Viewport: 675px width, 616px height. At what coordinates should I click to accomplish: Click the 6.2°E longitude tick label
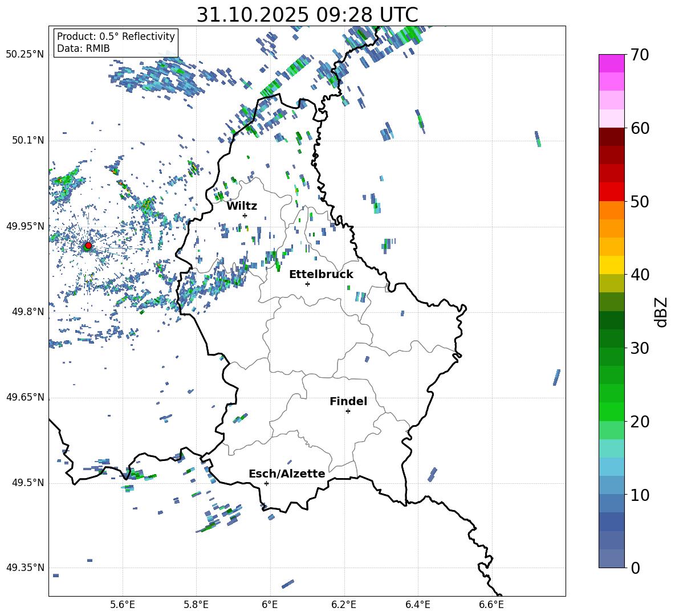[x=344, y=604]
